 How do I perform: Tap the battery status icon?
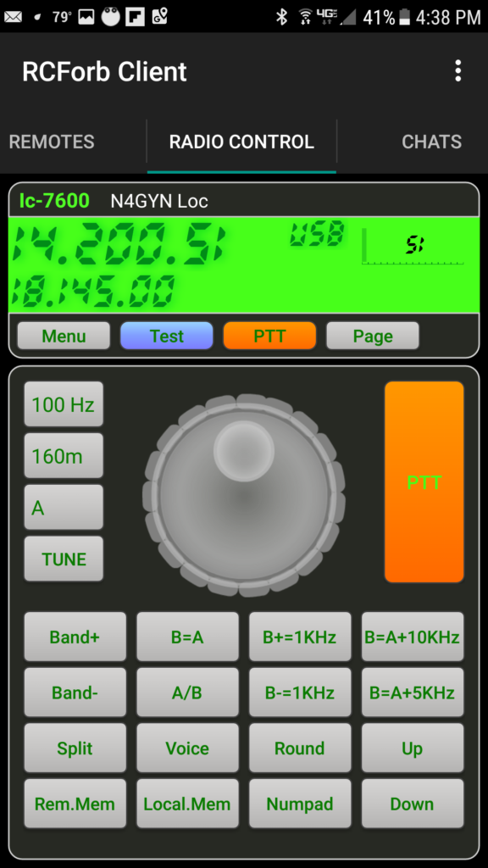404,18
